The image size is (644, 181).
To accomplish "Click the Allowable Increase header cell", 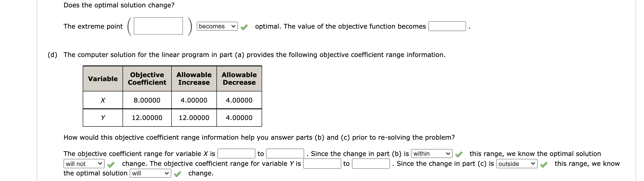I will (x=194, y=78).
